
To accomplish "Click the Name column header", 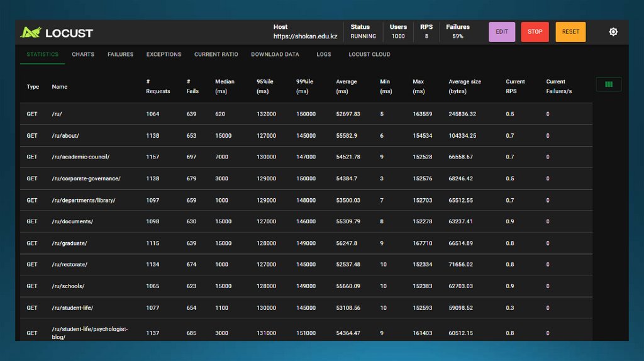I will coord(60,87).
